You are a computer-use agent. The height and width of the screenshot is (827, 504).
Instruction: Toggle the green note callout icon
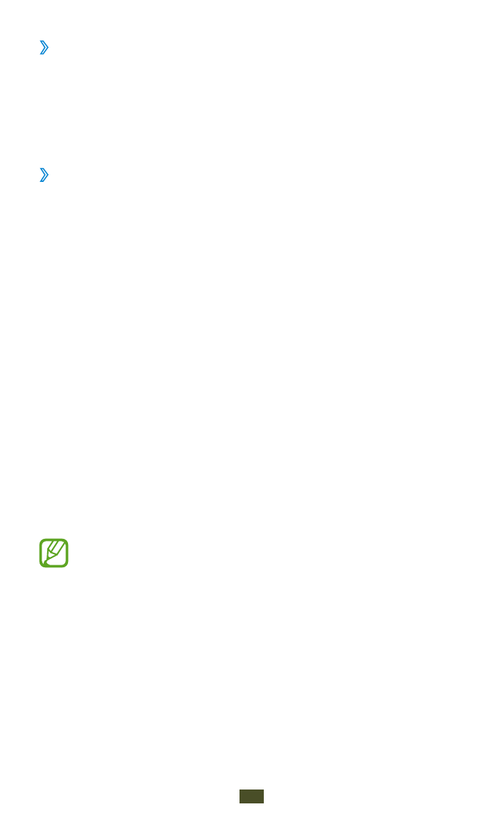pos(53,553)
